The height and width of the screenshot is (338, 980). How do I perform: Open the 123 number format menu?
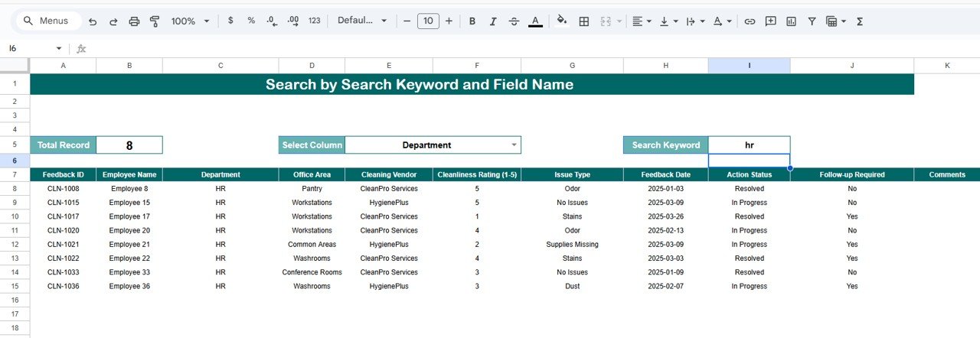pos(314,21)
